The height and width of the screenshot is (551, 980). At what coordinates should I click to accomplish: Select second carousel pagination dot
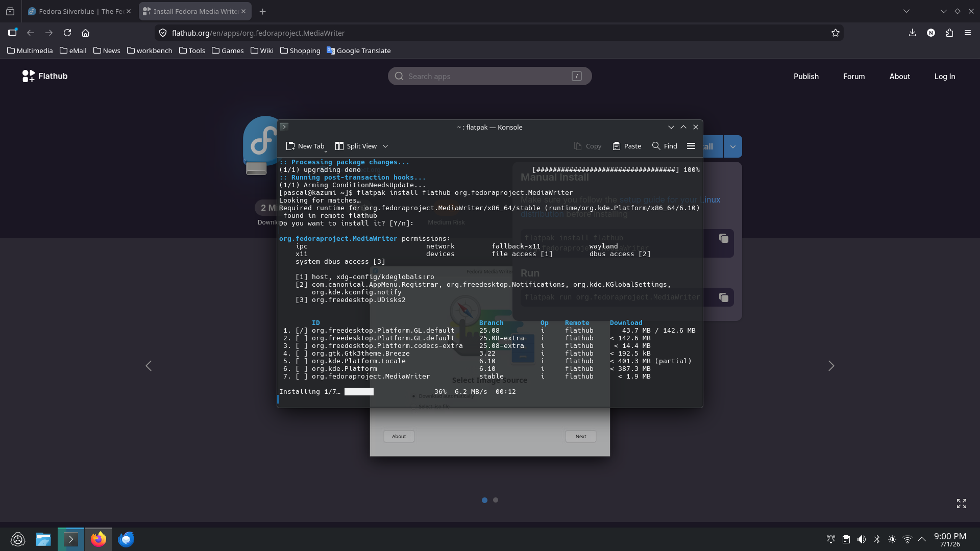tap(496, 500)
